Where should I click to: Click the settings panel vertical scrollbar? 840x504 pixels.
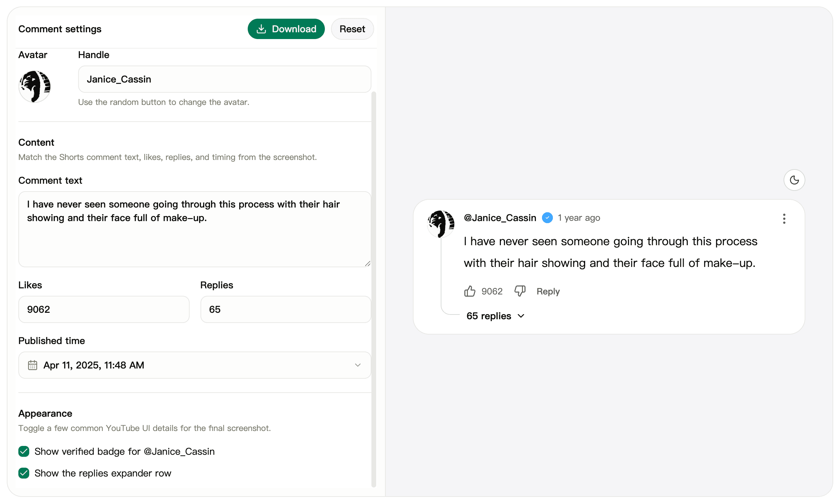374,289
